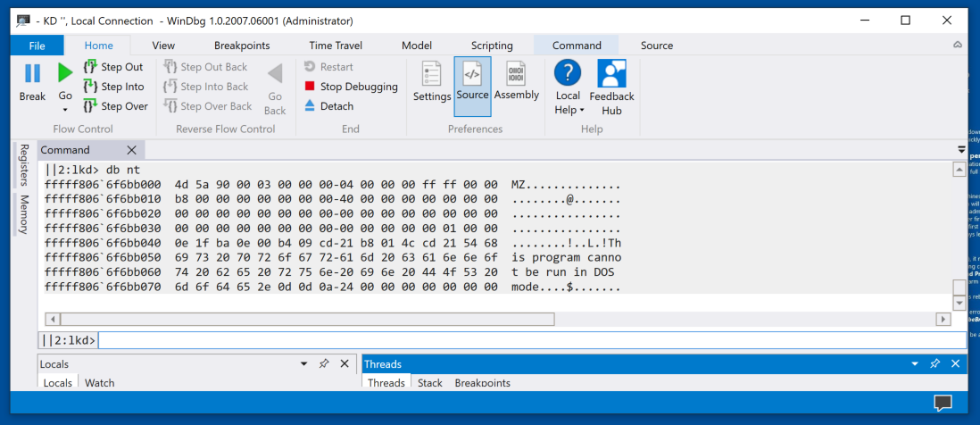Select the Locals tab
This screenshot has height=425, width=980.
click(57, 382)
